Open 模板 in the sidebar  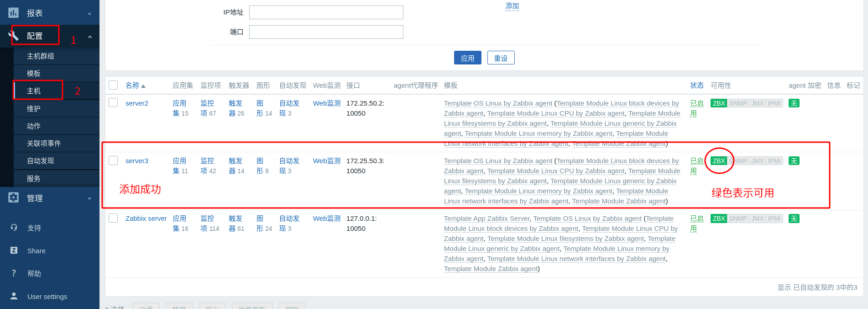click(57, 74)
